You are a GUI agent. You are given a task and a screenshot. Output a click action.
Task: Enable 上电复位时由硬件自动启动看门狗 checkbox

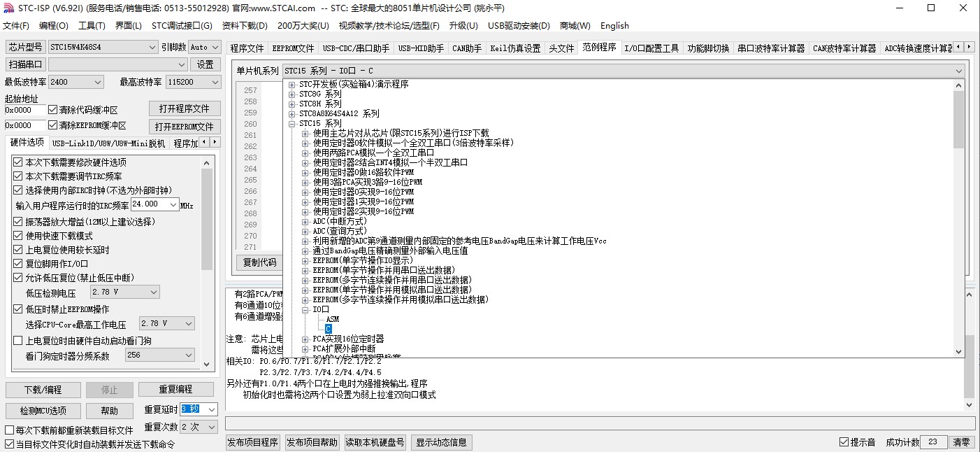18,341
